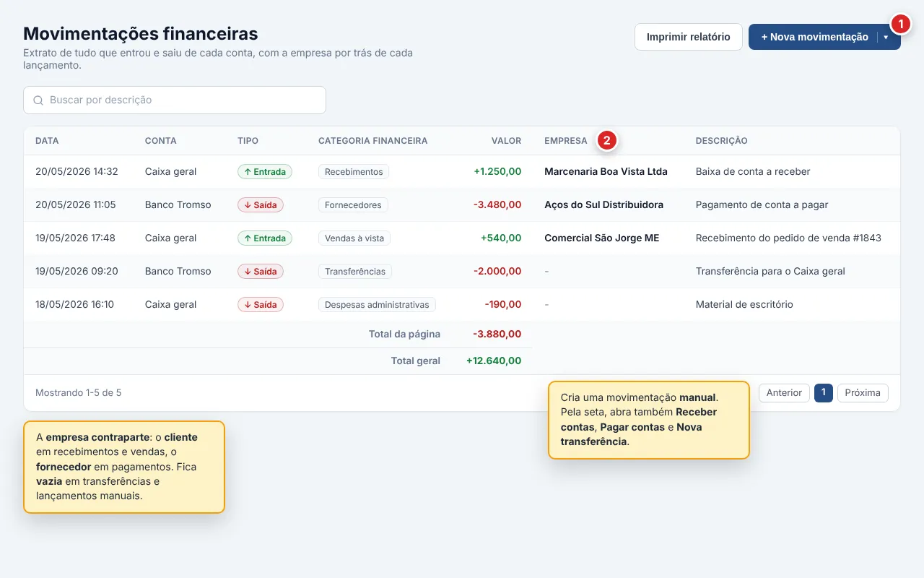Click the Movimentações financeiras page title

(141, 33)
